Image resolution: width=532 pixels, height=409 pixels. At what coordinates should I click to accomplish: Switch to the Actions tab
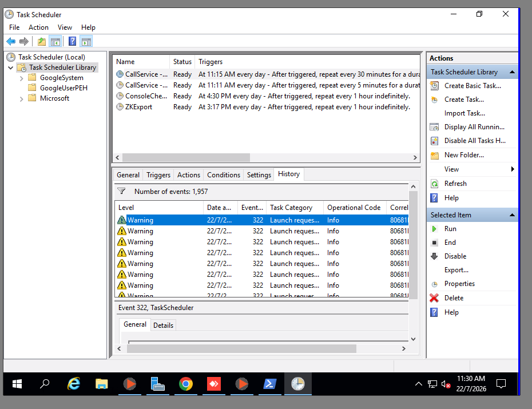[x=189, y=175]
